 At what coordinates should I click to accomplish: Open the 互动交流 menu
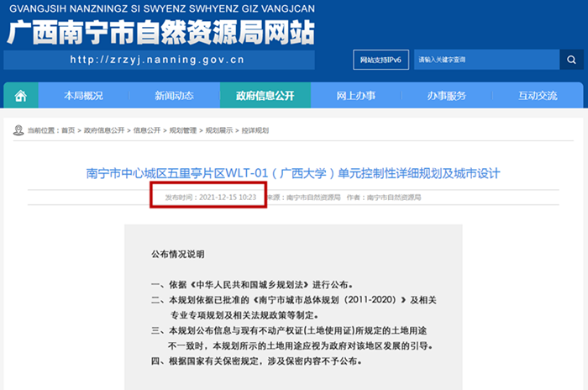[x=538, y=96]
